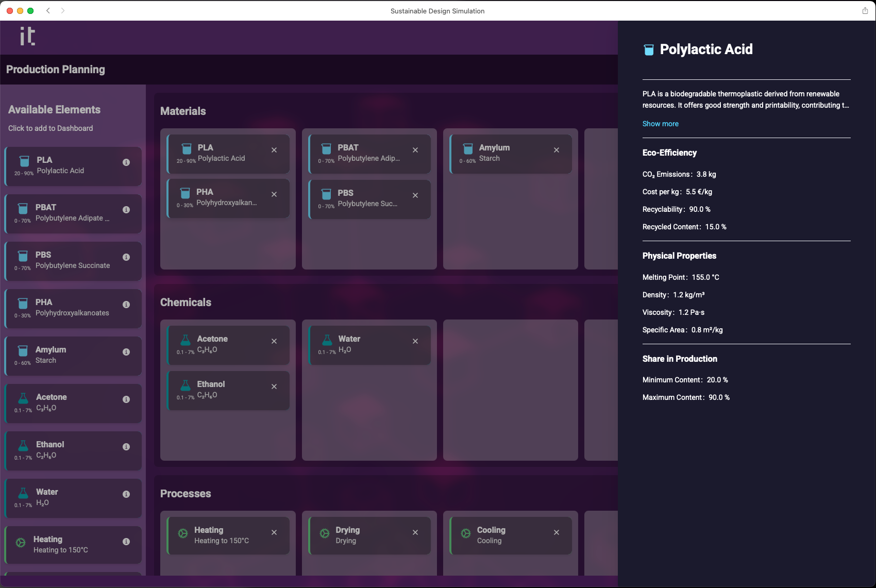Open info for Amylum Starch in sidebar
876x588 pixels.
tap(126, 352)
